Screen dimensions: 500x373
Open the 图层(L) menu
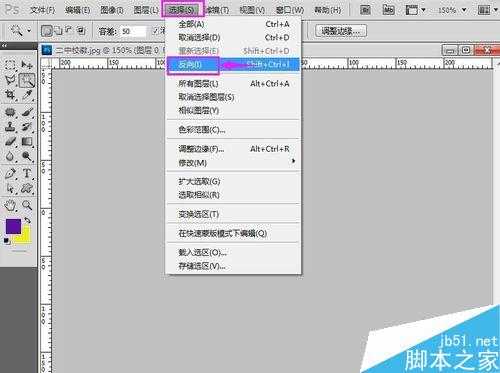coord(146,10)
